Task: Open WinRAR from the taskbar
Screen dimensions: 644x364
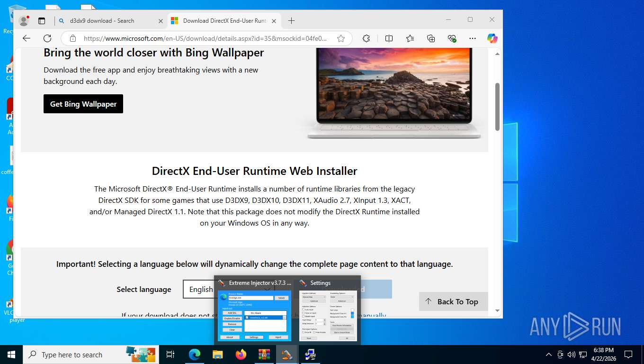Action: point(264,355)
